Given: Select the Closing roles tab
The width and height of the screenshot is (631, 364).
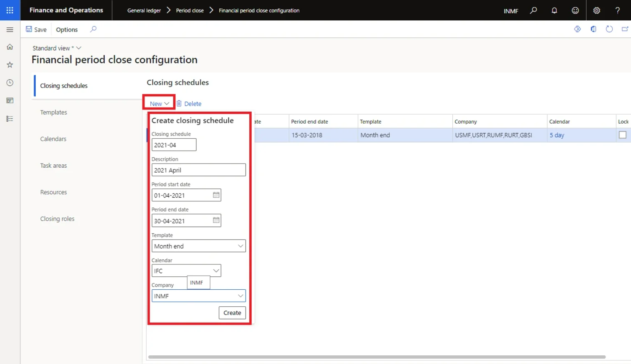Looking at the screenshot, I should 57,219.
